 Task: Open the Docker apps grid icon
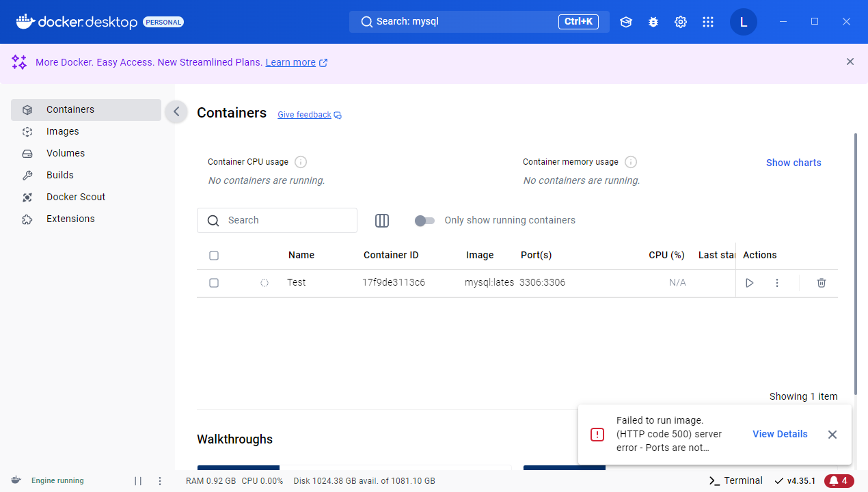pyautogui.click(x=708, y=22)
